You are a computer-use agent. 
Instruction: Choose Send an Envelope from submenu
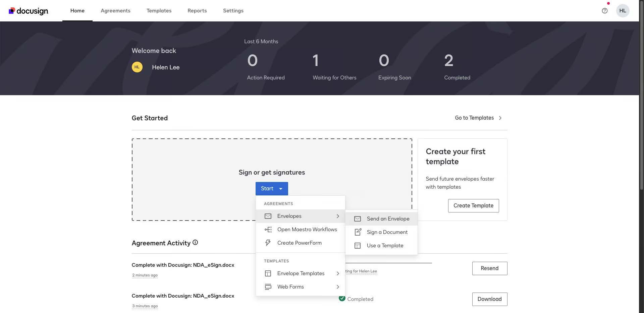[x=382, y=219]
